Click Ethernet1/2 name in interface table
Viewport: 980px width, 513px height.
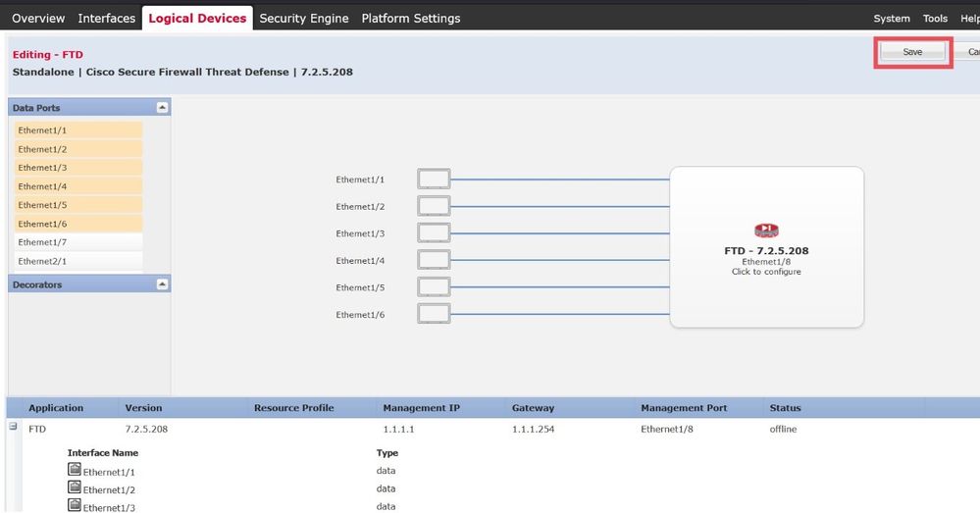109,489
